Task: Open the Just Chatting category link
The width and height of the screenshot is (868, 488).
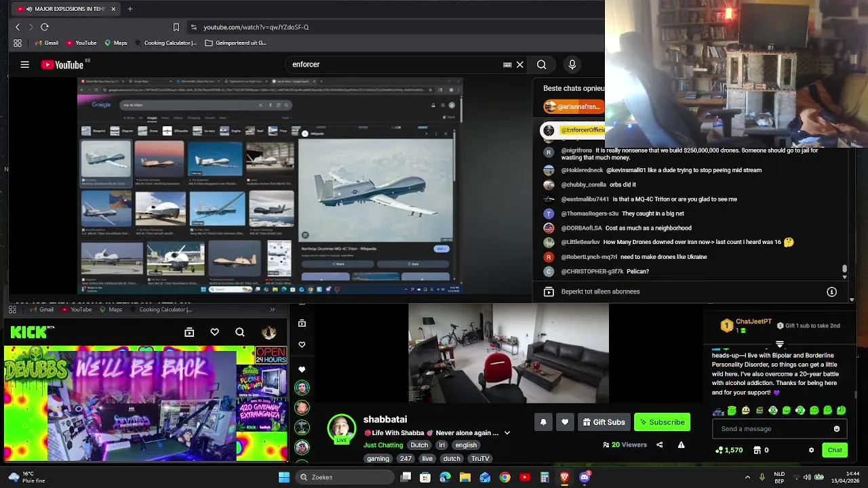Action: click(x=383, y=445)
